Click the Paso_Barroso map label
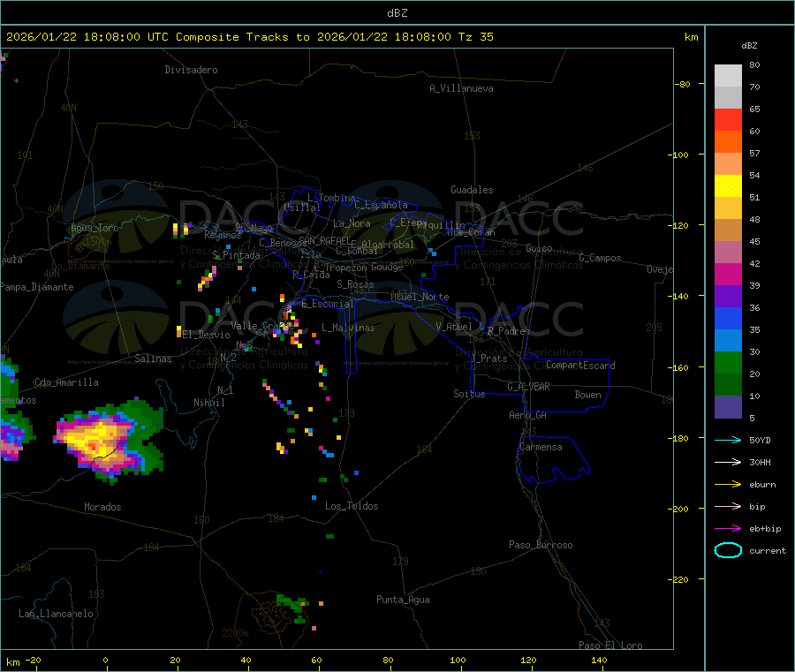The width and height of the screenshot is (795, 672). click(541, 545)
